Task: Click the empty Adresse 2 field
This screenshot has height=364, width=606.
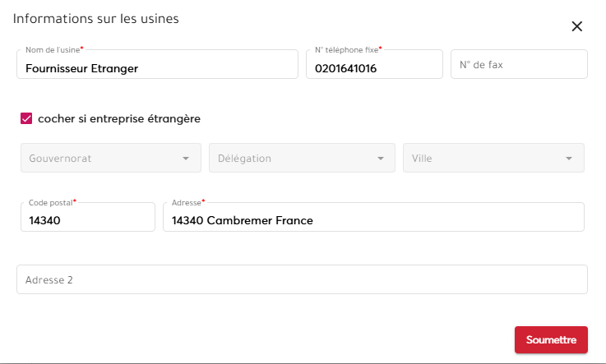Action: [302, 279]
